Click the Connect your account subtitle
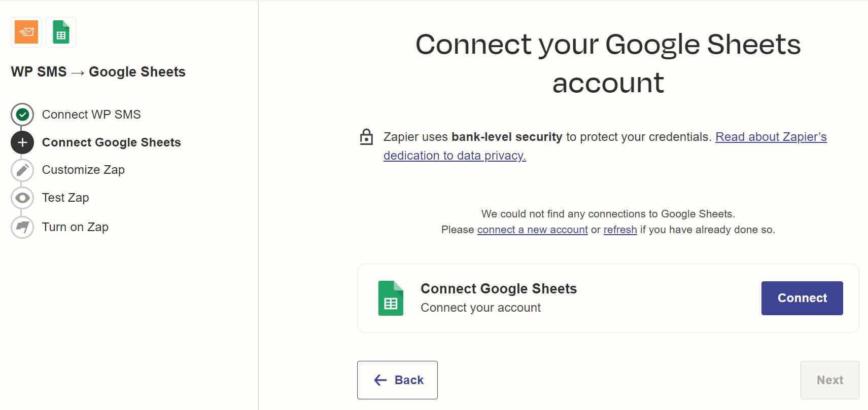 pos(480,308)
